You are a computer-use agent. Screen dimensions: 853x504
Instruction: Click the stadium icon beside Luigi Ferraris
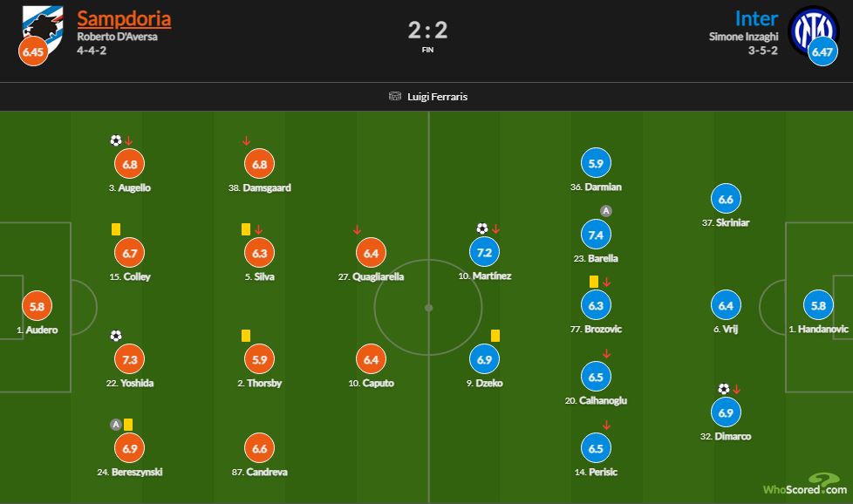395,96
